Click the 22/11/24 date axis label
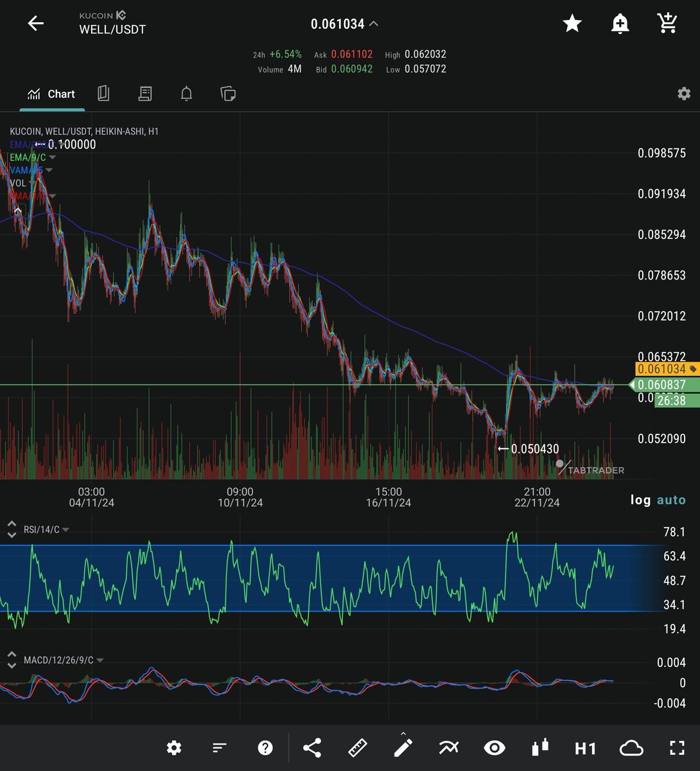Screen dimensions: 700x771 click(x=537, y=503)
